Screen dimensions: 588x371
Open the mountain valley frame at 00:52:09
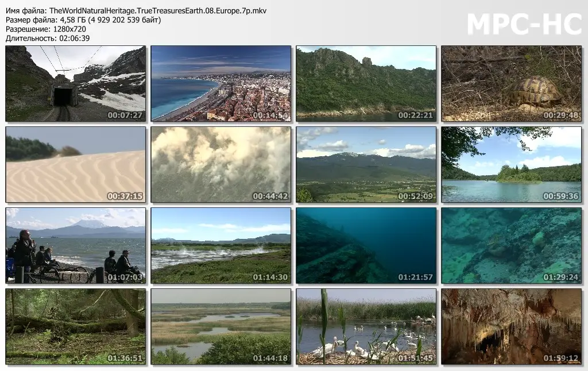pos(366,165)
